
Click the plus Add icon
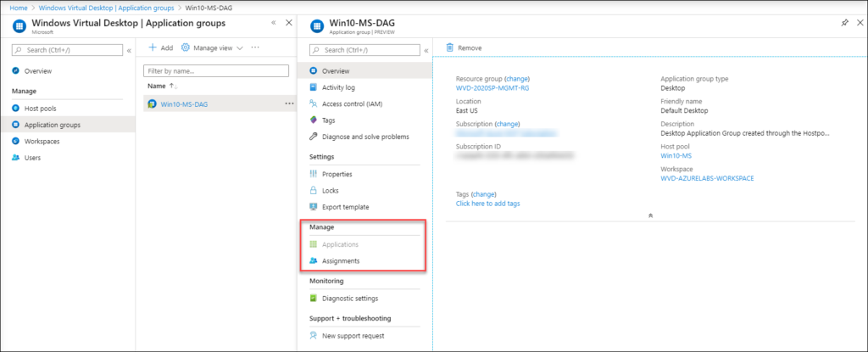tap(153, 47)
